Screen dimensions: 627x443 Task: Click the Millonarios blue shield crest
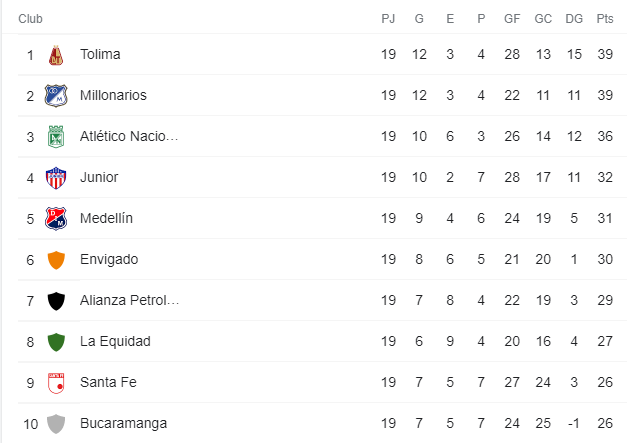tap(56, 96)
